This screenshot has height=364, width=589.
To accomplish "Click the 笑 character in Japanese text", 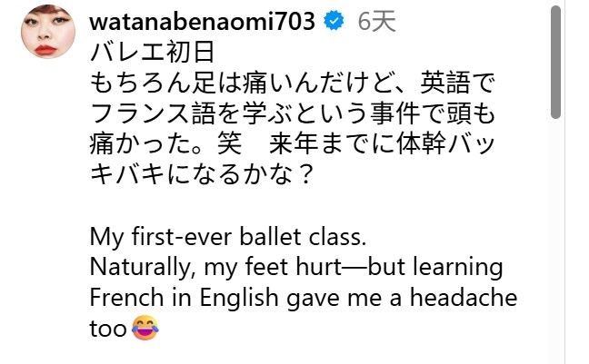I will click(229, 143).
